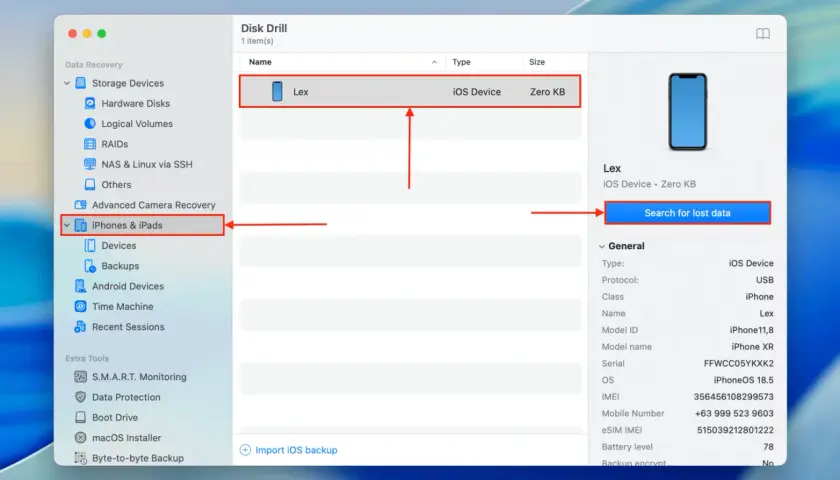Collapse the General details section

pyautogui.click(x=602, y=246)
